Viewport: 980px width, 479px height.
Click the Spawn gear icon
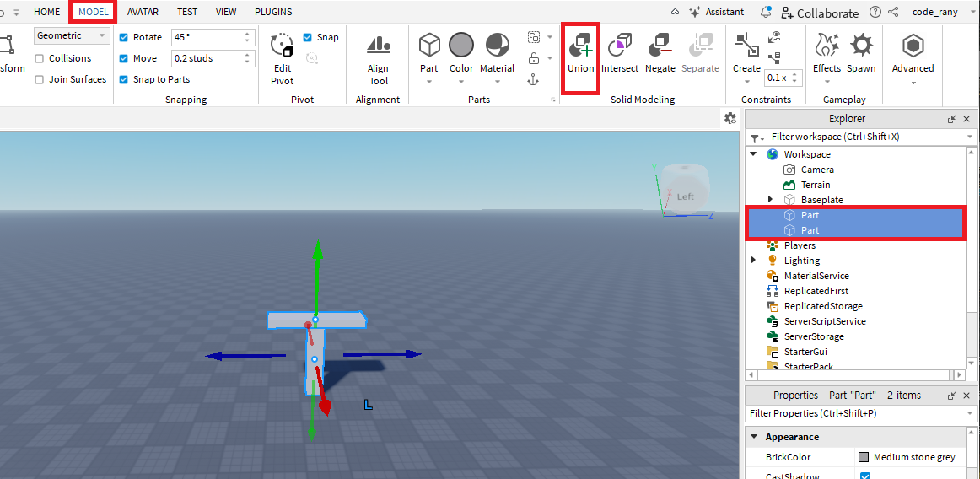861,45
